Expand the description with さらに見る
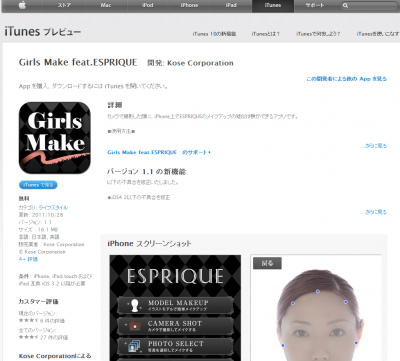This screenshot has height=361, width=400. (374, 146)
